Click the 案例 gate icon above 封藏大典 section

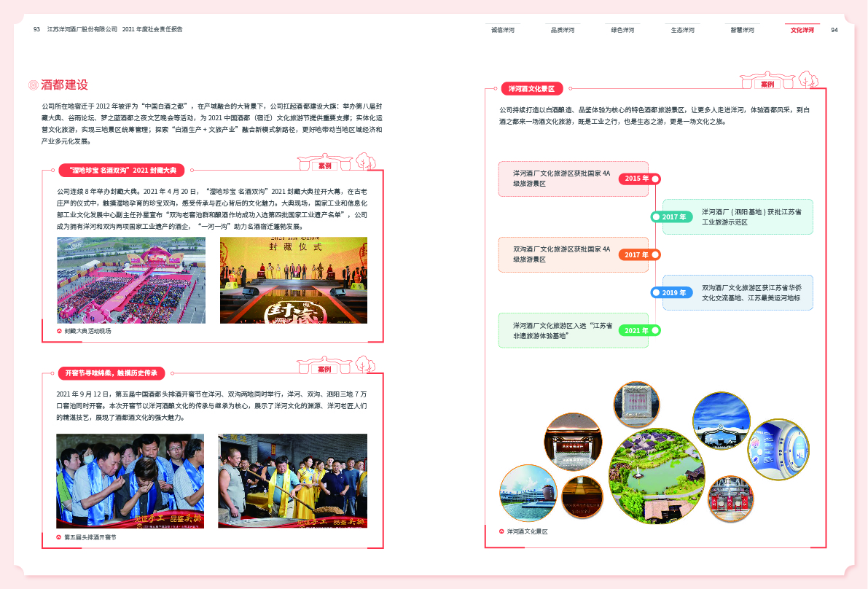tap(325, 163)
